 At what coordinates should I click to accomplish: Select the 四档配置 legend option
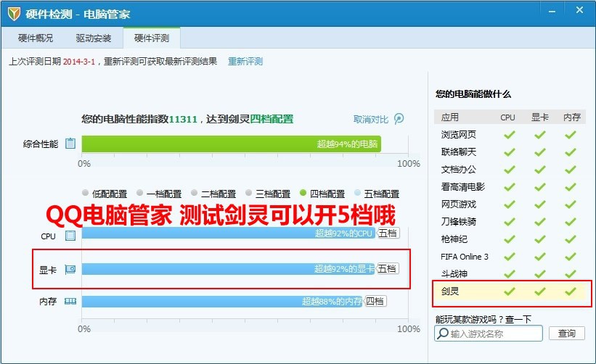[x=322, y=194]
